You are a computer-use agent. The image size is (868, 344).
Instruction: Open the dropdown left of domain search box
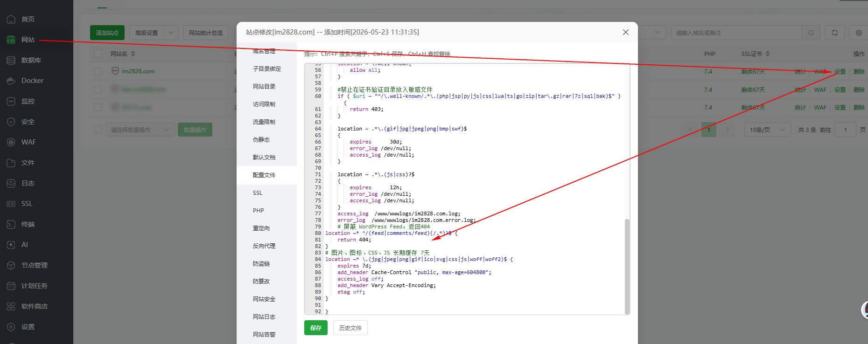click(x=651, y=33)
